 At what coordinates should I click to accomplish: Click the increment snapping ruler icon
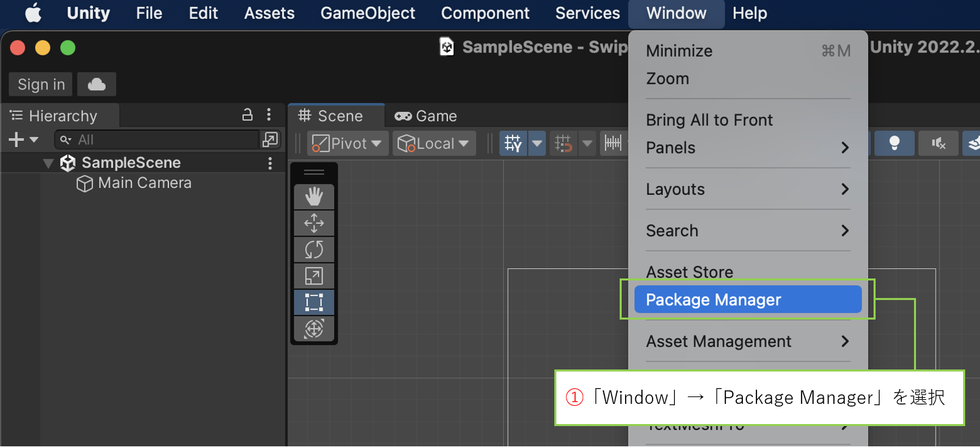click(x=613, y=144)
